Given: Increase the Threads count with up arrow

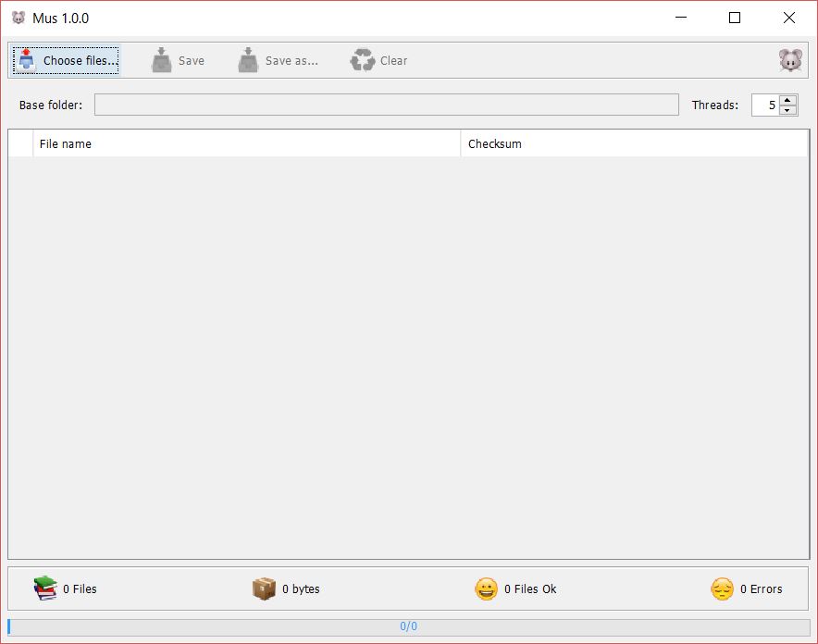Looking at the screenshot, I should click(x=787, y=100).
